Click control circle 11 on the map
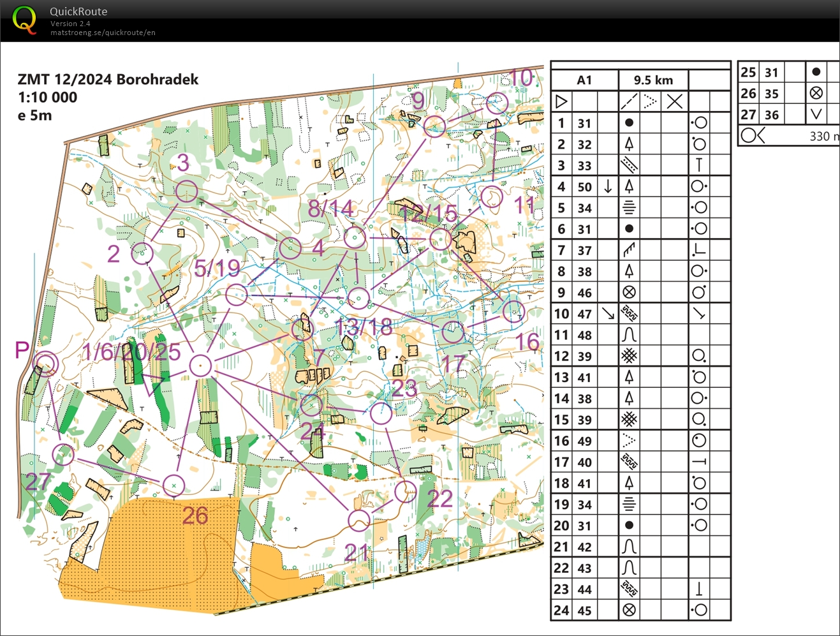Viewport: 840px width, 636px height. click(x=491, y=197)
